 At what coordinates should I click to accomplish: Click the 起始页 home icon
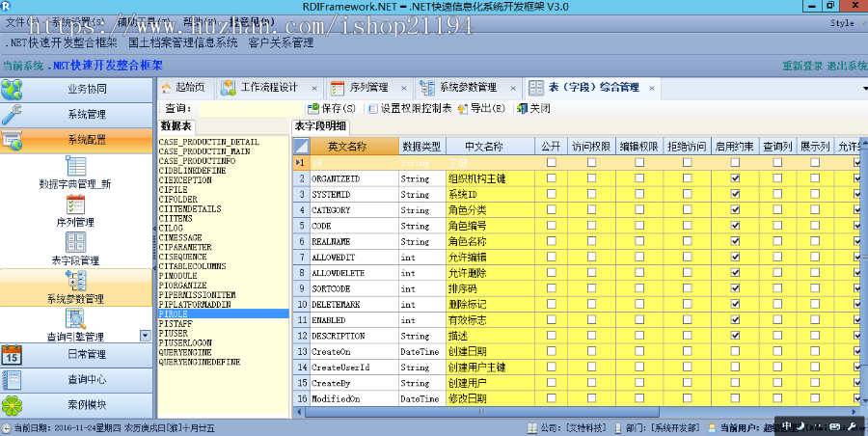pyautogui.click(x=167, y=88)
